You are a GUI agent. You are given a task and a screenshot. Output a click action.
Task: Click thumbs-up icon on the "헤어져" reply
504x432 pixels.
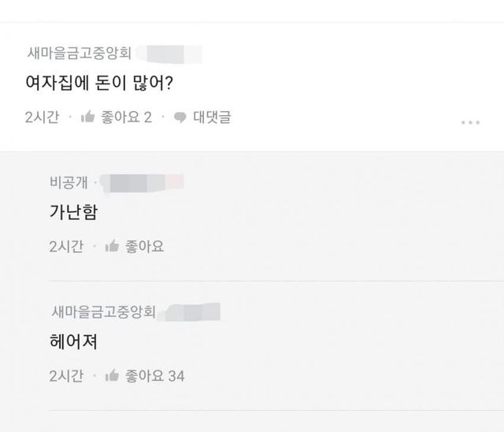[x=112, y=375]
